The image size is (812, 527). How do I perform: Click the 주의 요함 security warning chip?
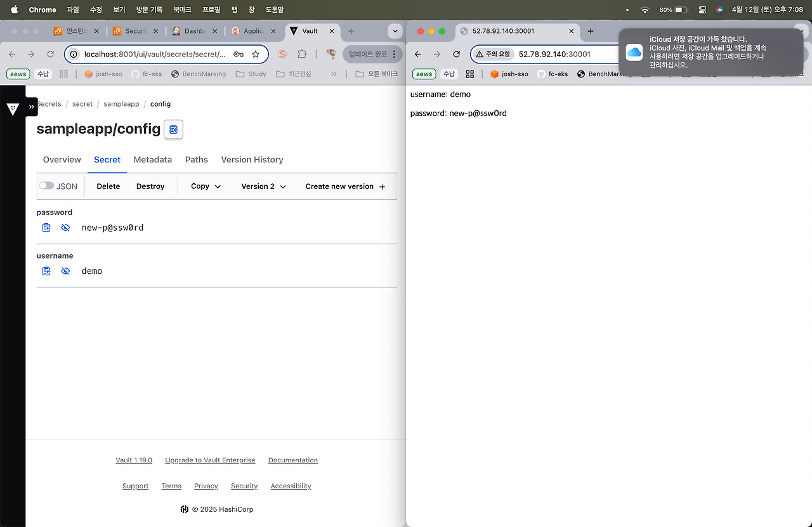click(x=493, y=55)
